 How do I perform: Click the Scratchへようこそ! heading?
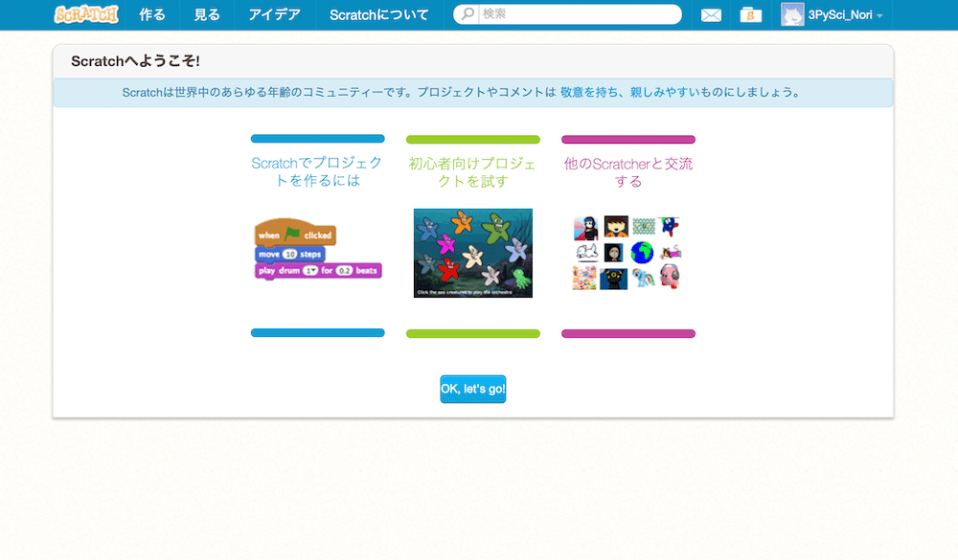click(136, 61)
